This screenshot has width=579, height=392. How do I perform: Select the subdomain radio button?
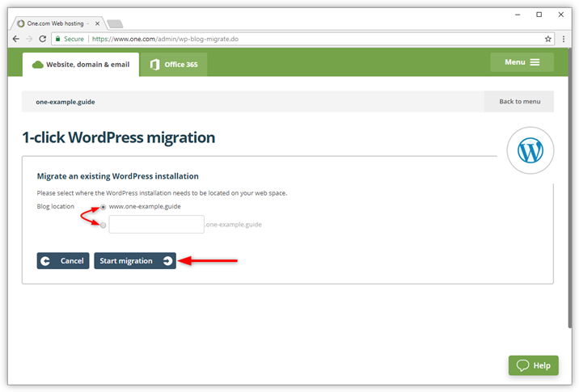103,226
